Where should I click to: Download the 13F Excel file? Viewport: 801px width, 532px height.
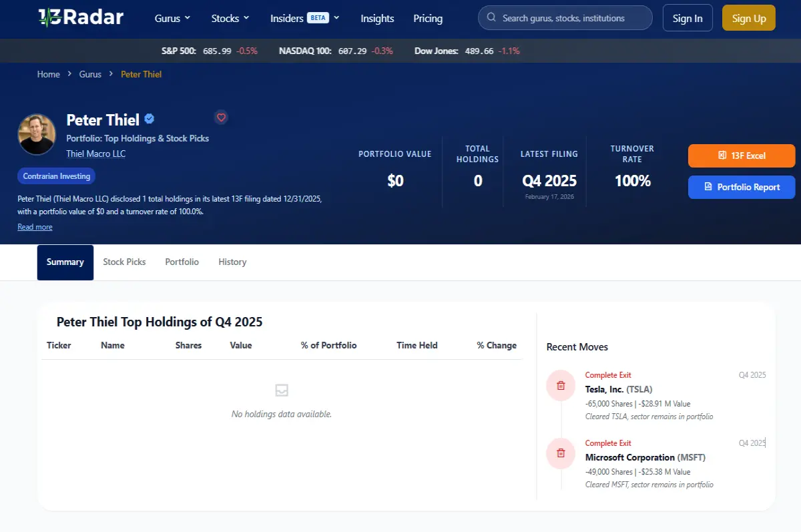(742, 156)
